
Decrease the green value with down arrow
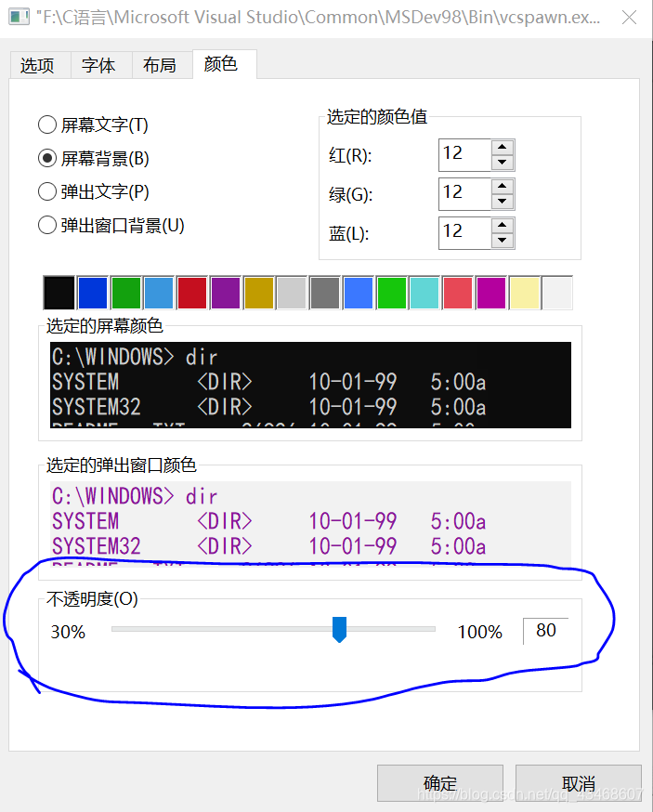pos(502,202)
